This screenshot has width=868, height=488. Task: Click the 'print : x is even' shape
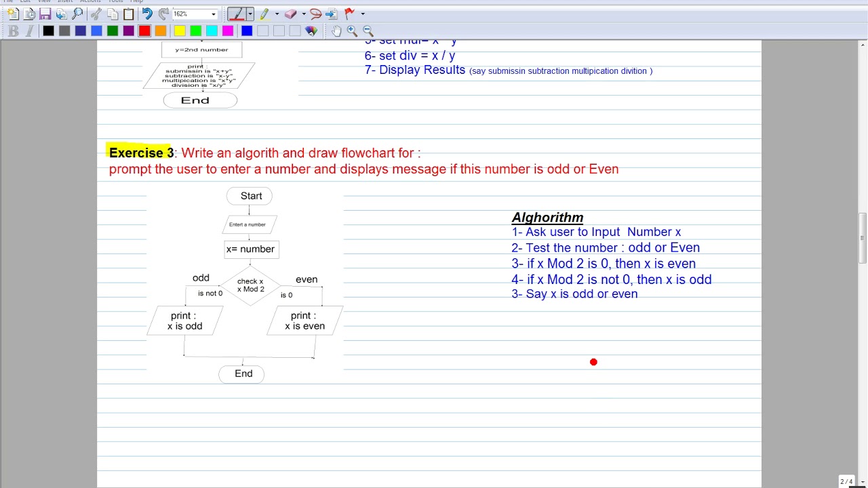[x=305, y=321]
